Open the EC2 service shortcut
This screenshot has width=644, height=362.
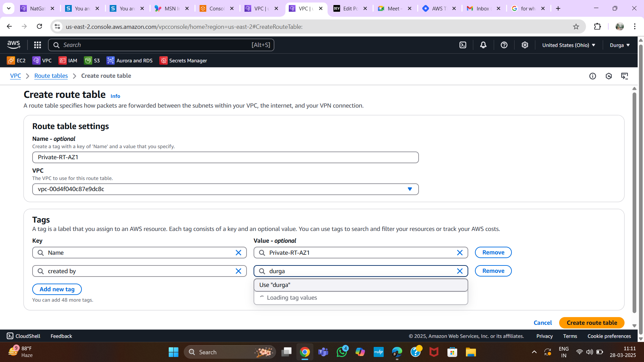[x=16, y=60]
